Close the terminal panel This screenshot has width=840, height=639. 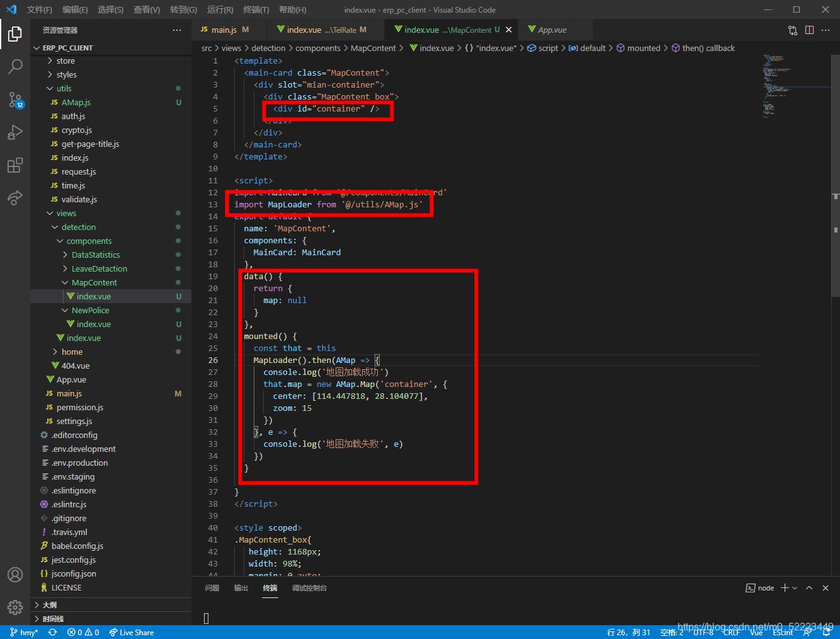[826, 588]
